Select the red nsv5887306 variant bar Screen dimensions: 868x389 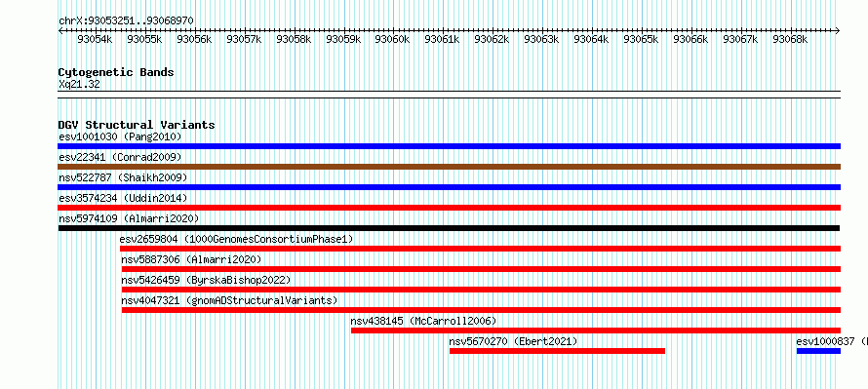tap(481, 269)
